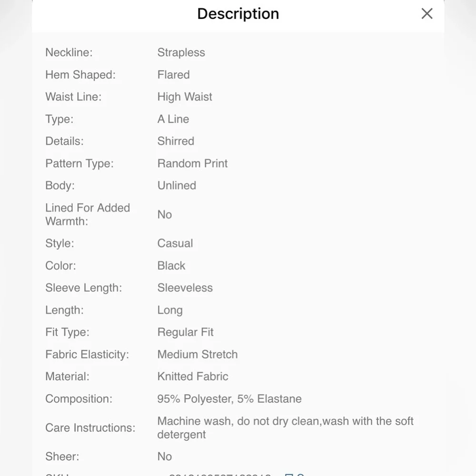Click the Lined For Added Warmth label
Viewport: 476px width, 476px height.
[x=88, y=214]
